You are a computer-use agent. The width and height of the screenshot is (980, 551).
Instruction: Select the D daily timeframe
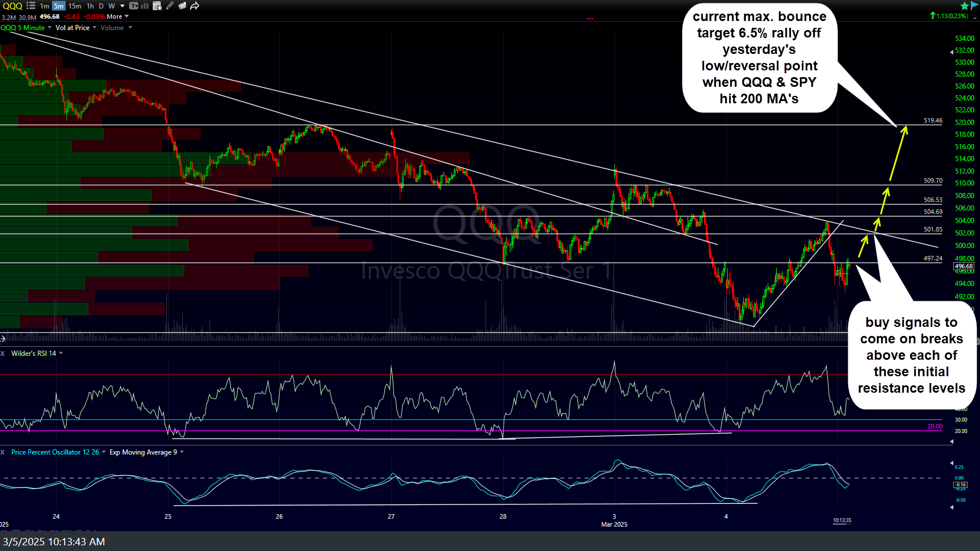(101, 6)
